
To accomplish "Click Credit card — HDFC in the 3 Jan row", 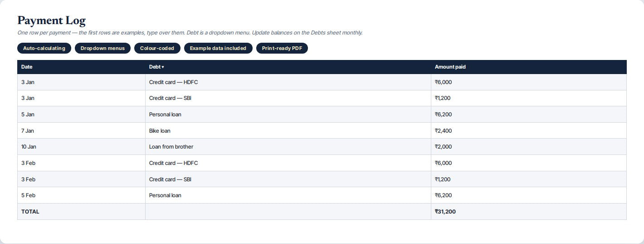I will 288,82.
